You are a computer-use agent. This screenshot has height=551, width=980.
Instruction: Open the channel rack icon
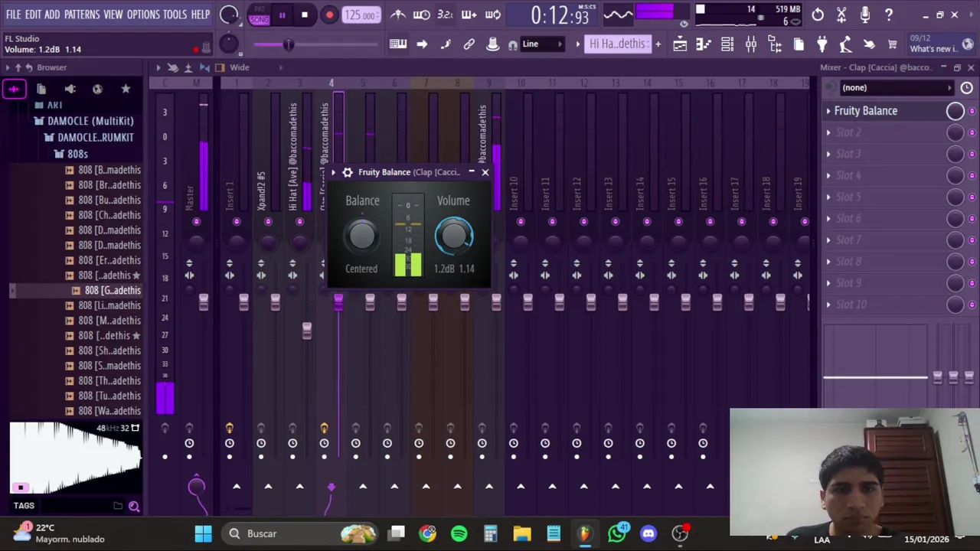click(727, 44)
